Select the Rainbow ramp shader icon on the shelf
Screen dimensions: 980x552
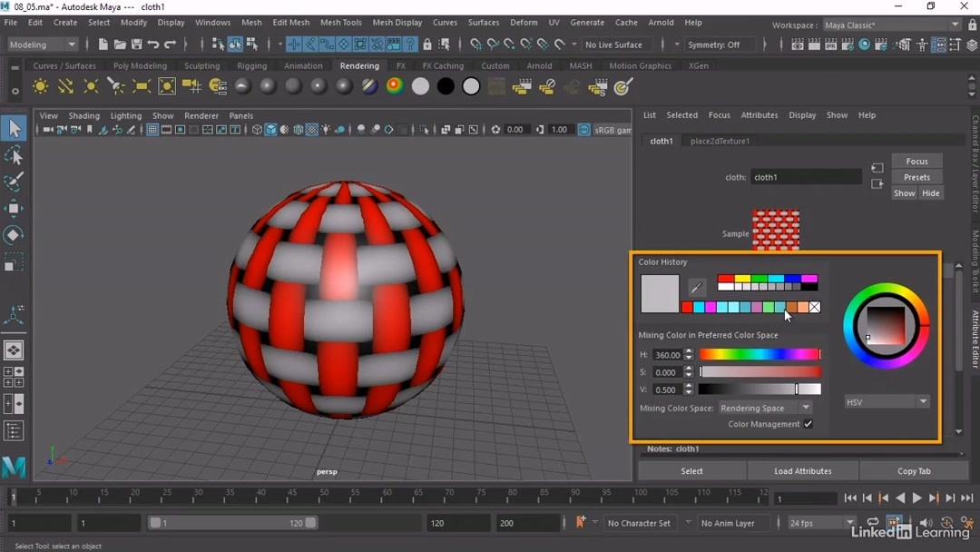pyautogui.click(x=394, y=84)
